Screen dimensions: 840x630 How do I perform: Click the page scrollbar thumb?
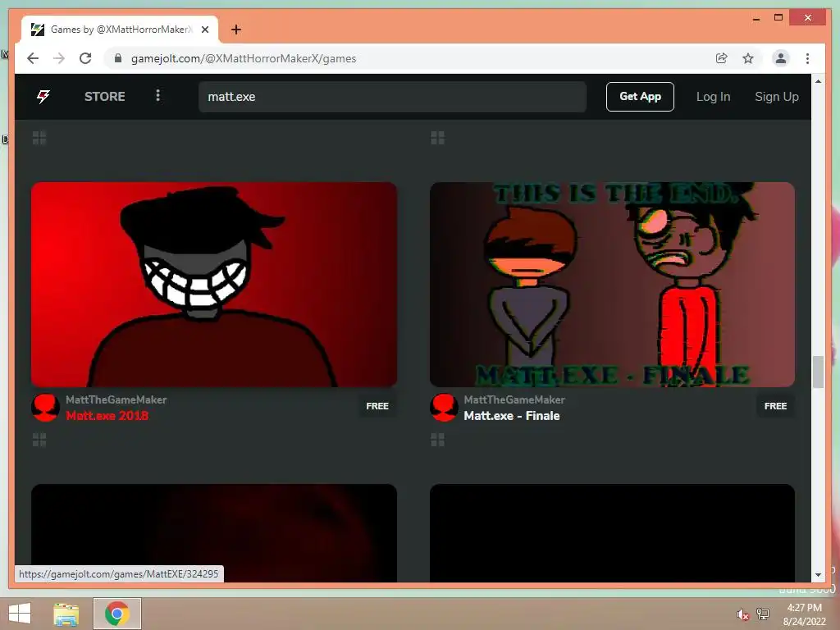tap(818, 372)
